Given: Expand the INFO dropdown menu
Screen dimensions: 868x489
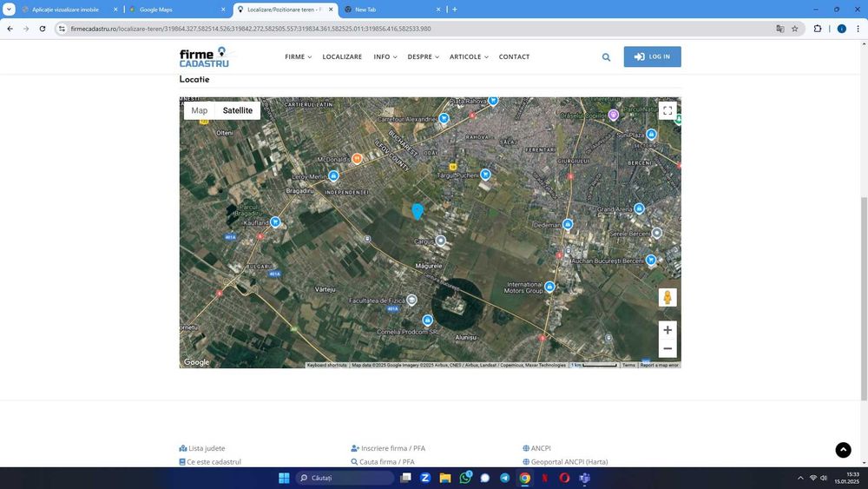Looking at the screenshot, I should click(x=385, y=57).
